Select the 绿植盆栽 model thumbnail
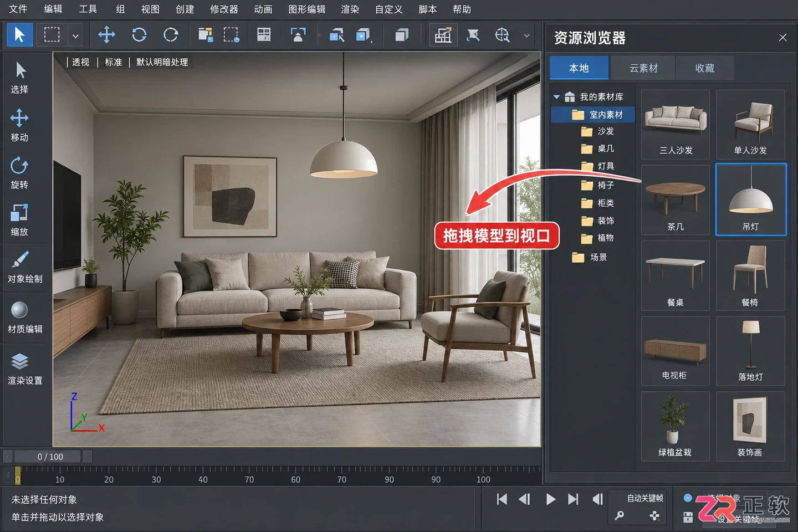This screenshot has width=798, height=532. click(x=676, y=426)
